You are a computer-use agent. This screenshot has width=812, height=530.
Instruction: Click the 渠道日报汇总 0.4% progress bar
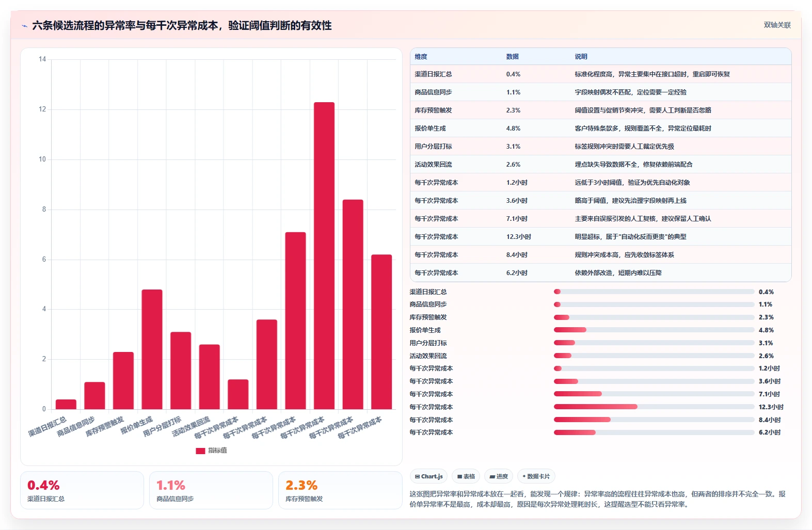[654, 292]
